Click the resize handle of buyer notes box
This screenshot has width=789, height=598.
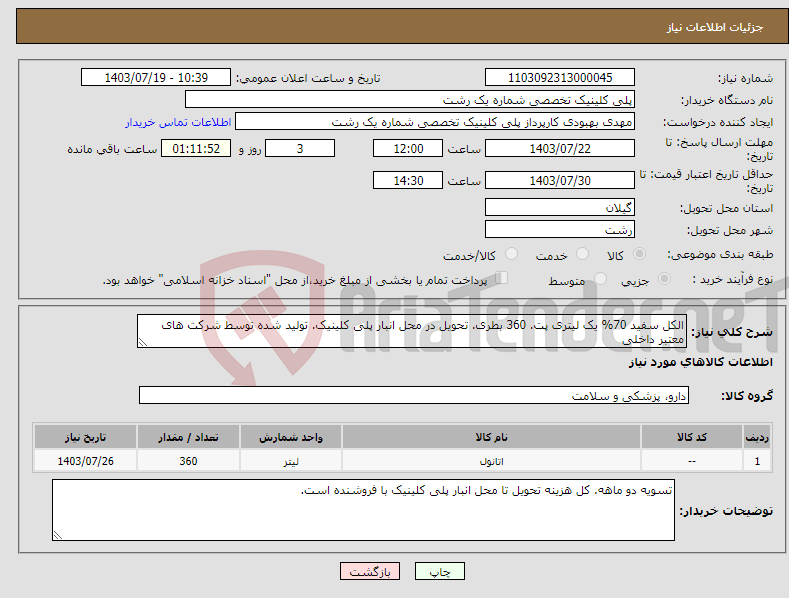coord(57,536)
